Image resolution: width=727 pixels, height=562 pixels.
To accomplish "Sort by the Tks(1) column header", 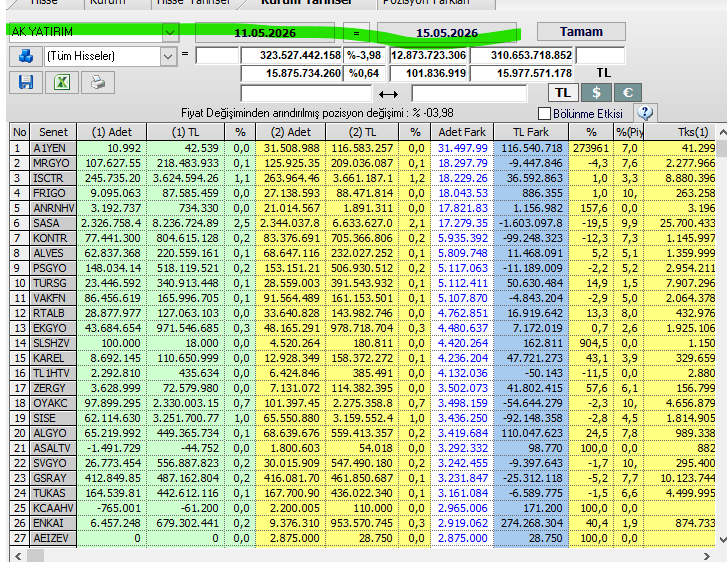I will point(680,132).
